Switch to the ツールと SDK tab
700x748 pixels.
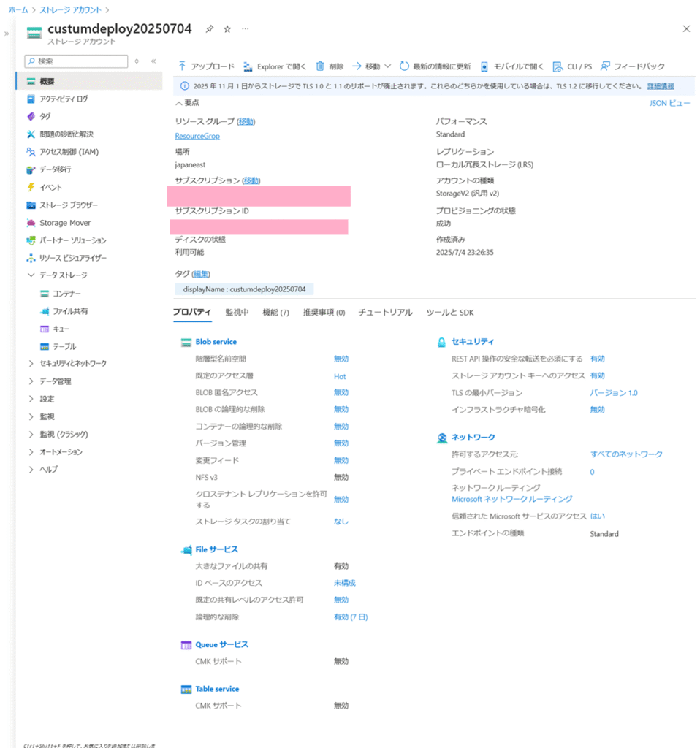coord(450,313)
